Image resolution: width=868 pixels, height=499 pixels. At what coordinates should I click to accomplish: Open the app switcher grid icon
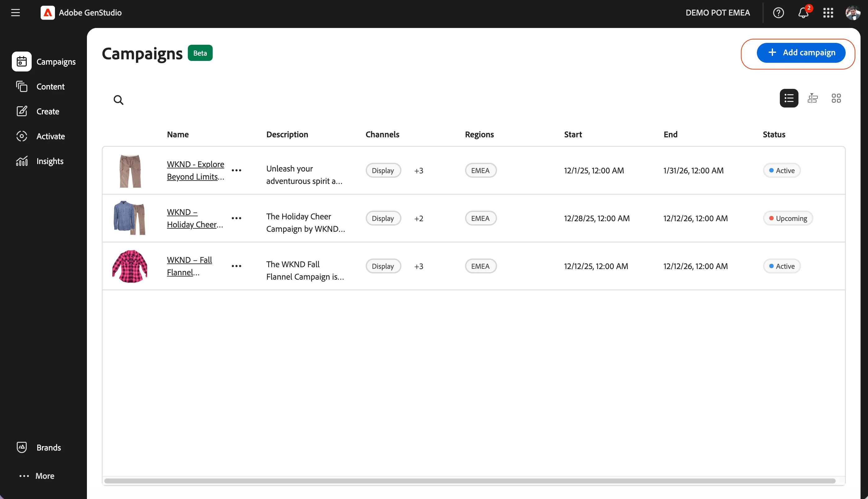point(828,13)
